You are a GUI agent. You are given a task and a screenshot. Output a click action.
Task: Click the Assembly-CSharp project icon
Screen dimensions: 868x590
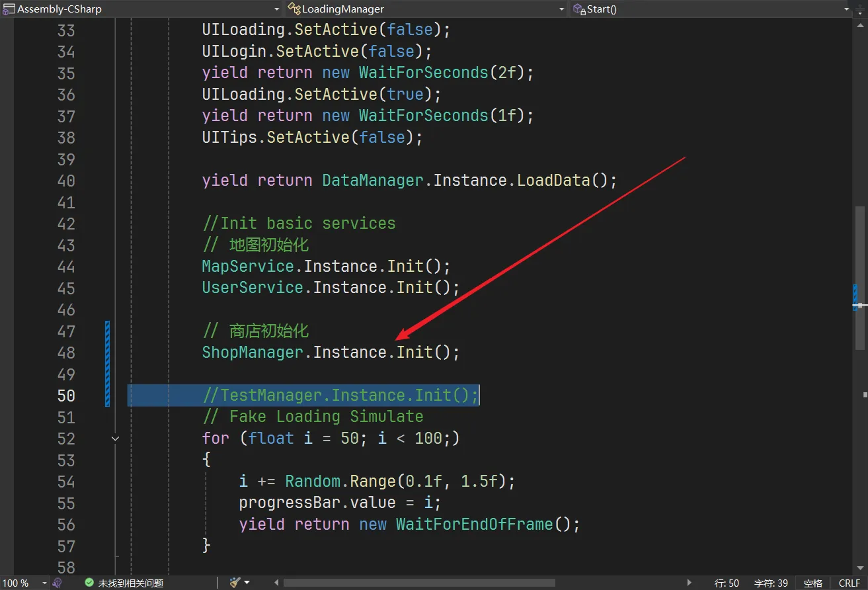9,9
